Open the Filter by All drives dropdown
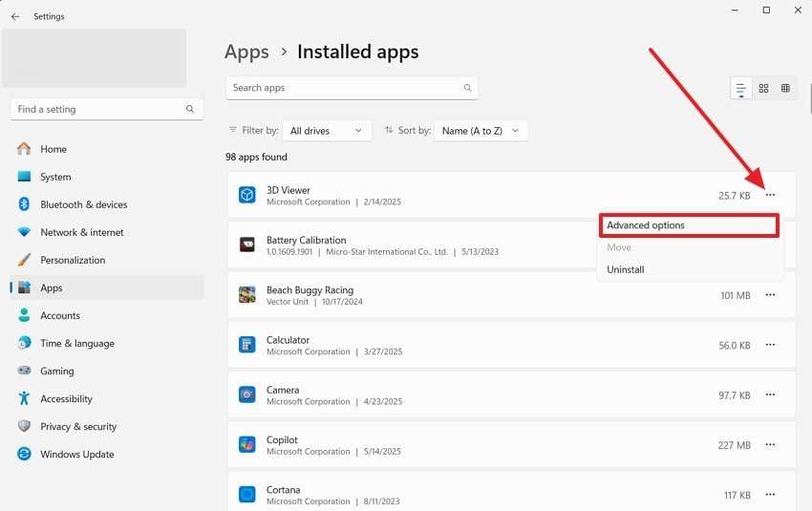The image size is (812, 511). tap(327, 131)
